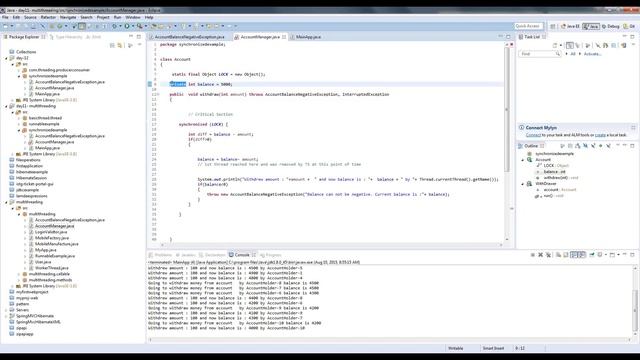Close the Connect Mylyn notice

[633, 128]
